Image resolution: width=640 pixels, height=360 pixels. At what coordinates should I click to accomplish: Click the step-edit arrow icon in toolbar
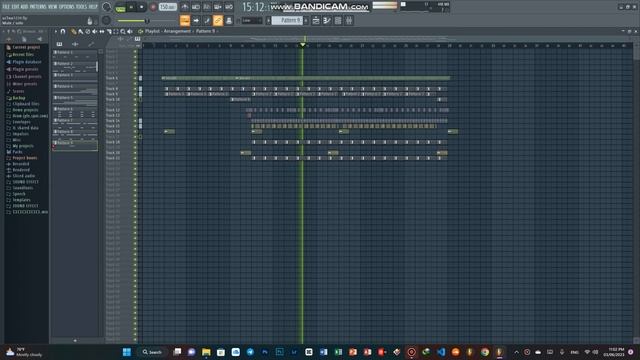pos(196,20)
